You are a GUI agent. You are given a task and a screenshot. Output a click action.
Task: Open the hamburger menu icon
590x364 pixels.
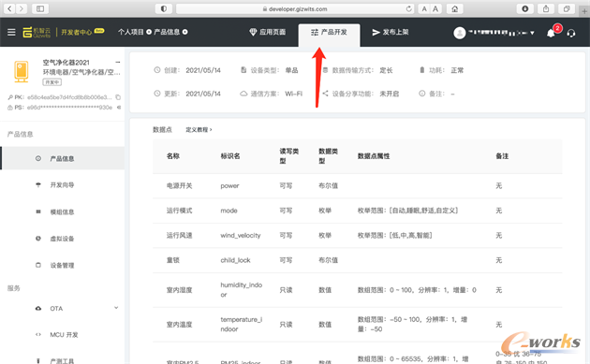coord(11,33)
